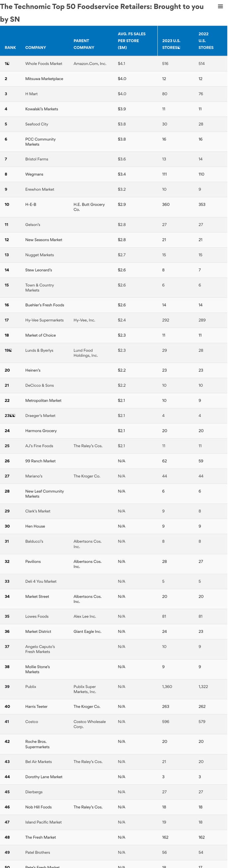Sort by the RANK column header

coord(10,48)
